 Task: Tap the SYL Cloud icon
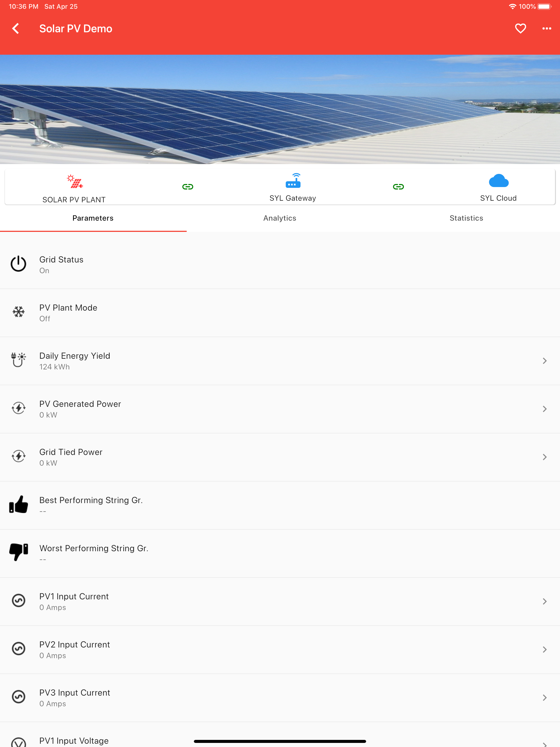click(x=498, y=181)
